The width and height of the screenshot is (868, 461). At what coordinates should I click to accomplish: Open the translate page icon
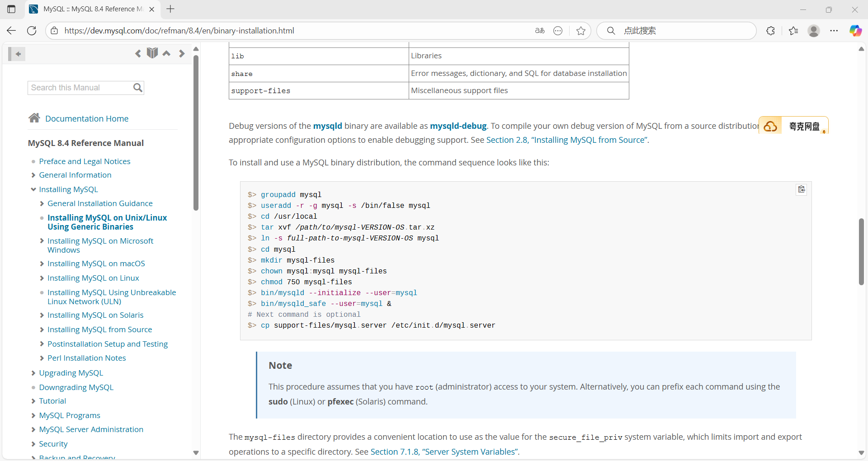click(540, 31)
